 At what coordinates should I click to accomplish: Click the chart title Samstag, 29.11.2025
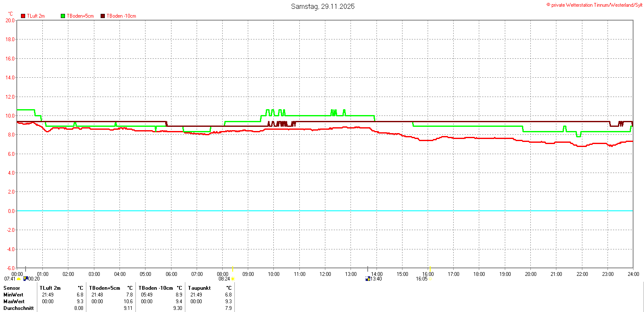(x=322, y=6)
